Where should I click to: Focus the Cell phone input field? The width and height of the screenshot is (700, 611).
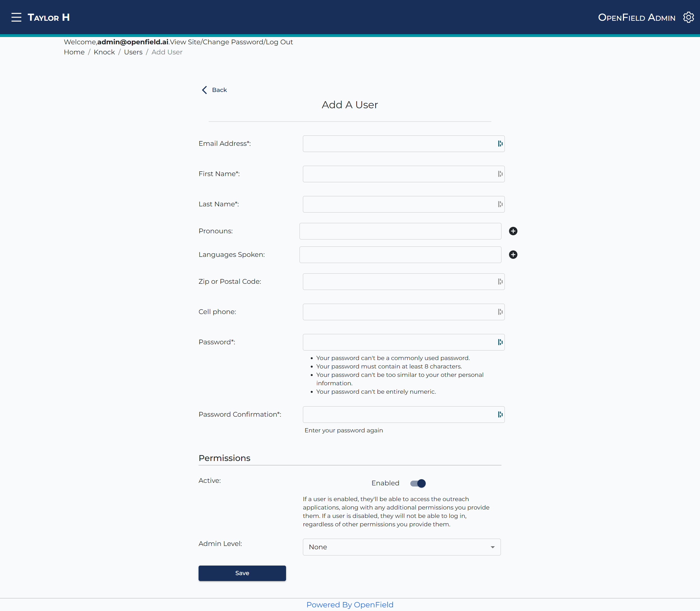(x=404, y=312)
